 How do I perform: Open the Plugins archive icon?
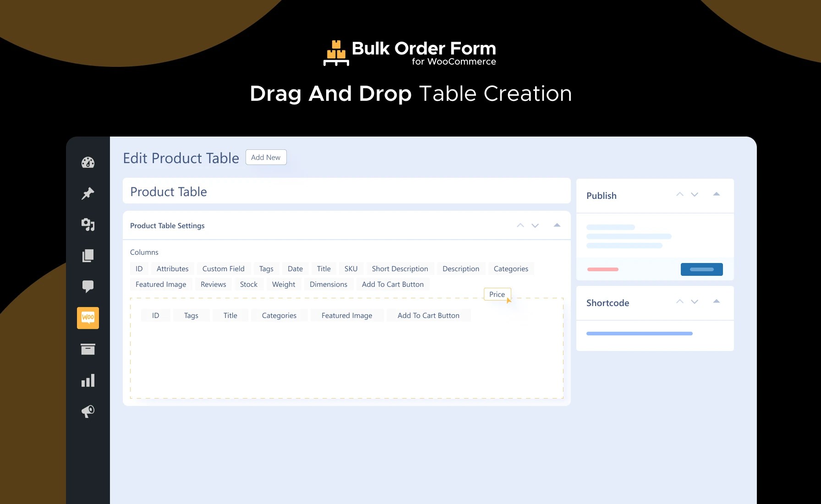pyautogui.click(x=88, y=349)
